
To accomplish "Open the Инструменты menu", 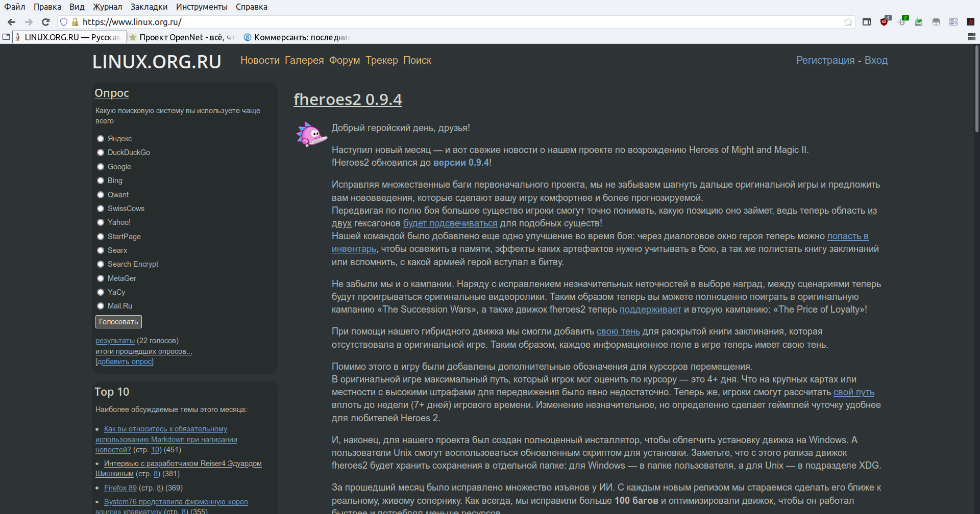I will click(202, 7).
